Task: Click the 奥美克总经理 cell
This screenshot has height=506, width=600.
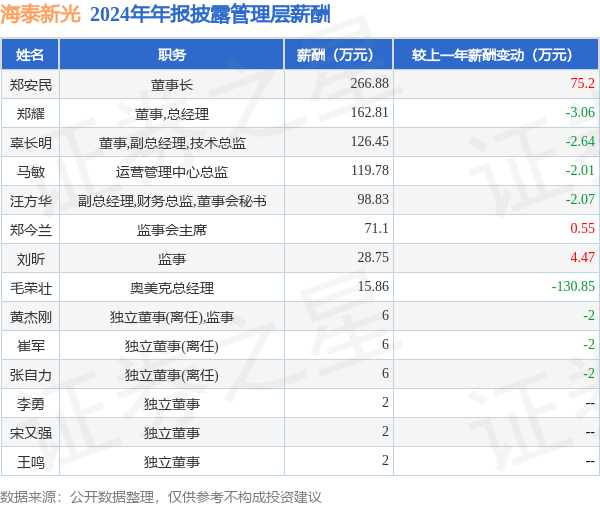Action: tap(171, 288)
